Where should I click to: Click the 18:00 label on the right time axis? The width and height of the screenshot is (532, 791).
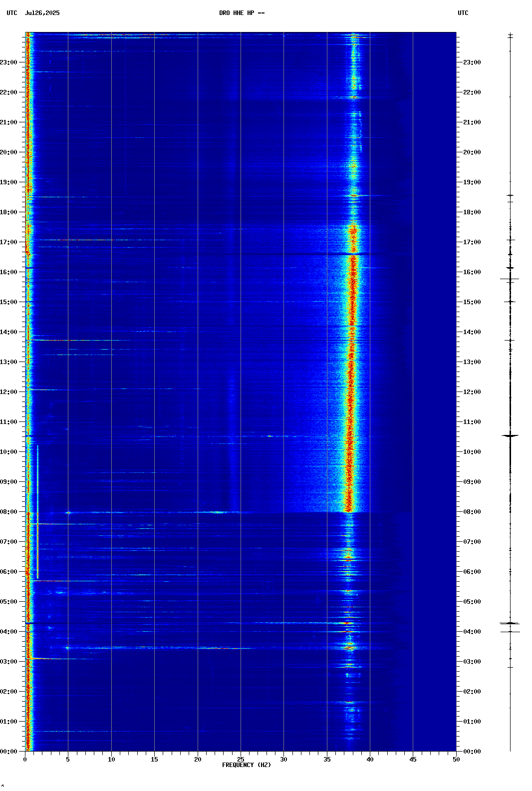coord(472,212)
